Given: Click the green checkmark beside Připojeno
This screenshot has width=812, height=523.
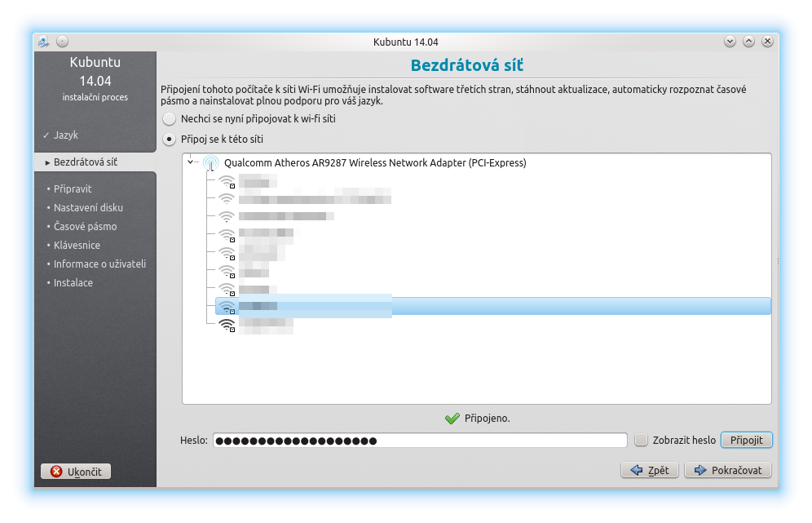Looking at the screenshot, I should [x=452, y=419].
